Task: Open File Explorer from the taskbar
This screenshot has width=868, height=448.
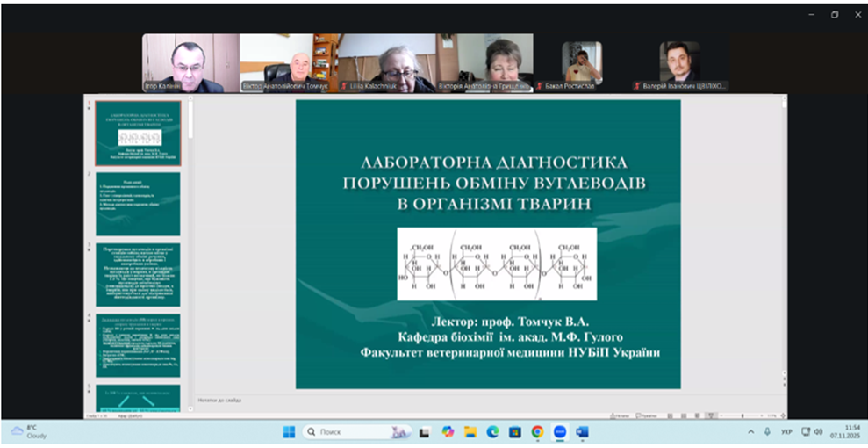Action: 470,432
